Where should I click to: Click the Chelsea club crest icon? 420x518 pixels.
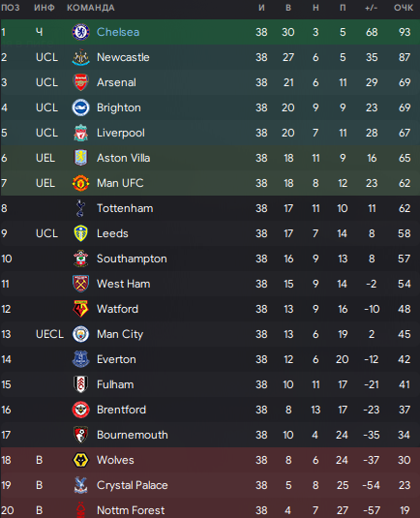pyautogui.click(x=80, y=32)
